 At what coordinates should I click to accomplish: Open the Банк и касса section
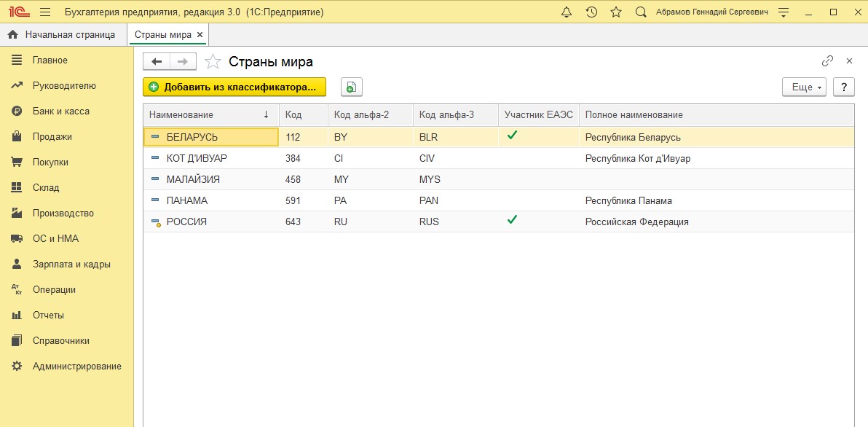pos(60,111)
